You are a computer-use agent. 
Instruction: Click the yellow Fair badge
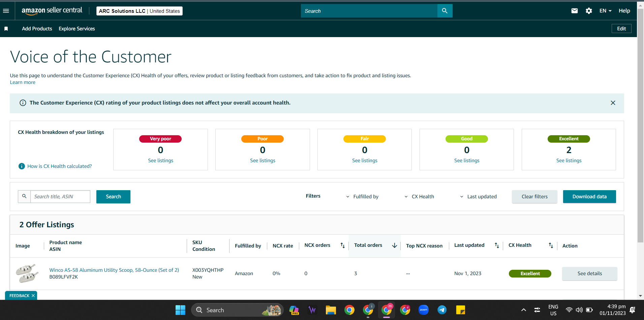(365, 139)
